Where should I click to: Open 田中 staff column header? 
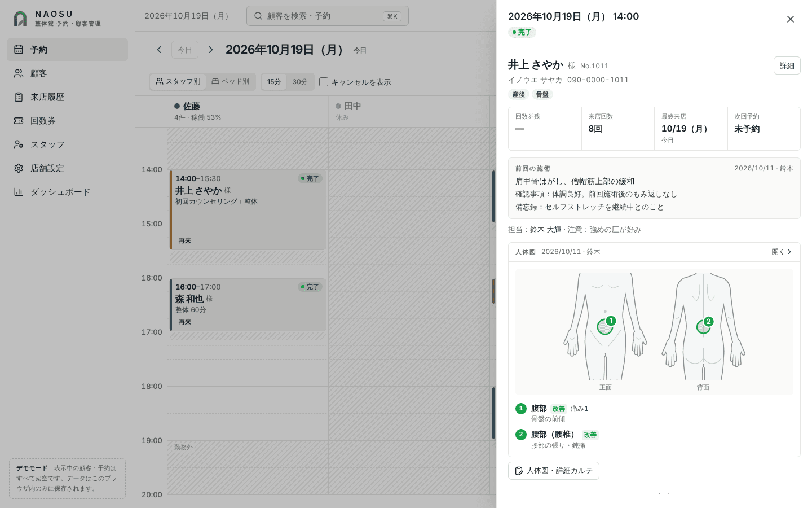[x=409, y=111]
